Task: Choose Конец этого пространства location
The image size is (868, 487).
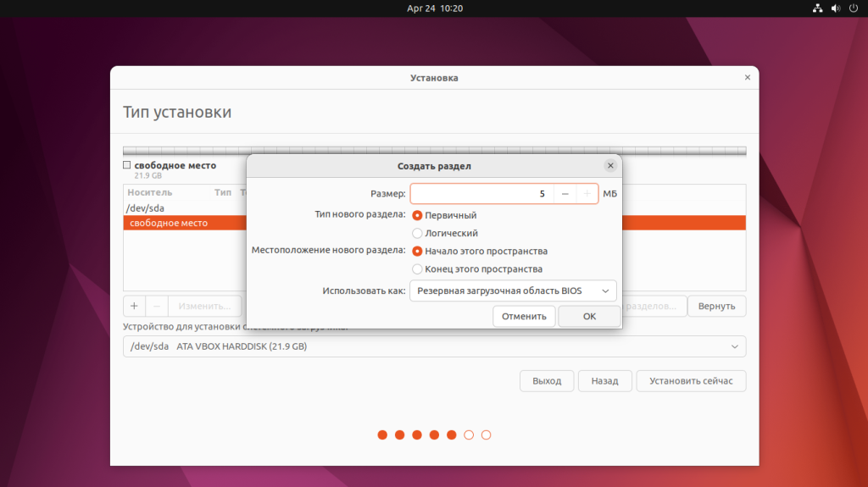Action: [x=417, y=268]
